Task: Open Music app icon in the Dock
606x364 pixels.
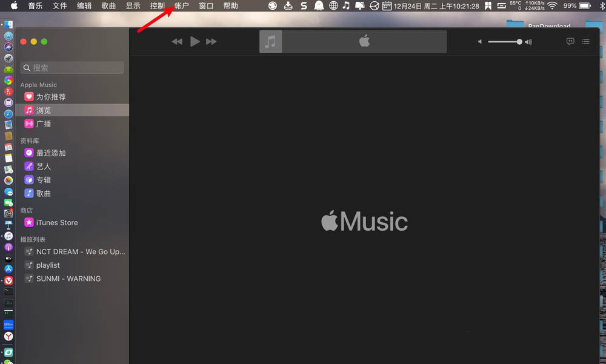Action: point(8,236)
